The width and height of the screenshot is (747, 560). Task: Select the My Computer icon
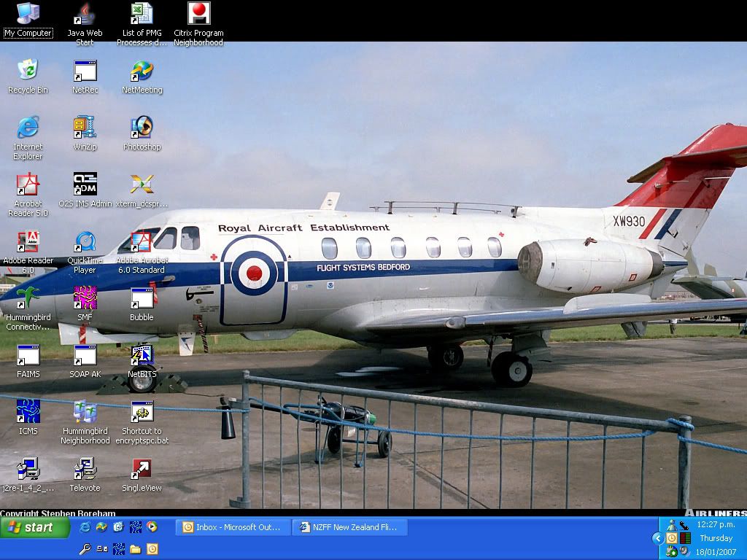(x=28, y=14)
